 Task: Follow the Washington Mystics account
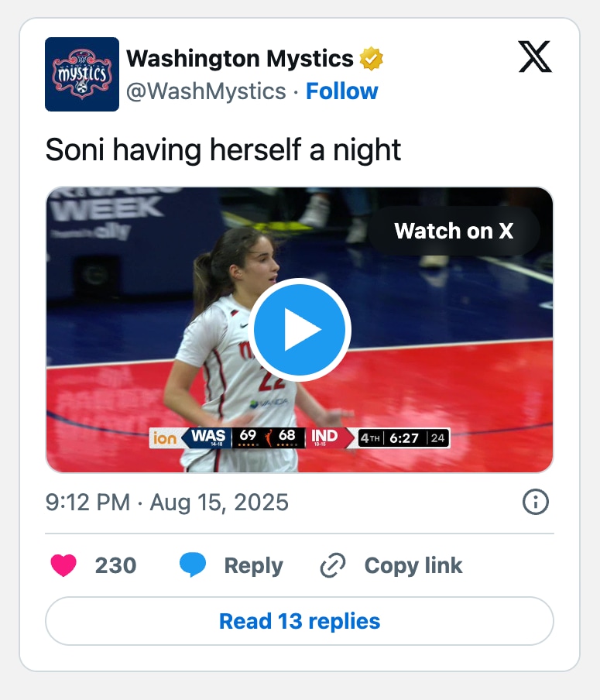341,91
